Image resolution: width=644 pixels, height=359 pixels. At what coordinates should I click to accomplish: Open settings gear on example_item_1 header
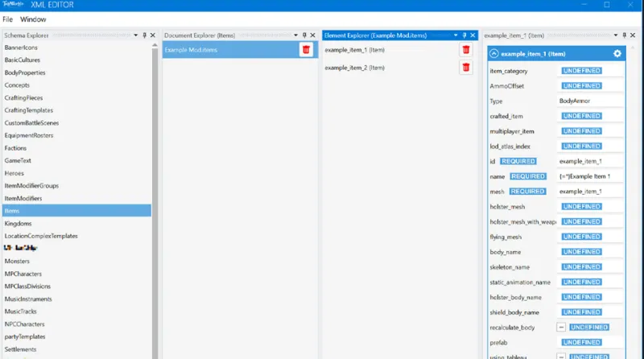[x=617, y=53]
